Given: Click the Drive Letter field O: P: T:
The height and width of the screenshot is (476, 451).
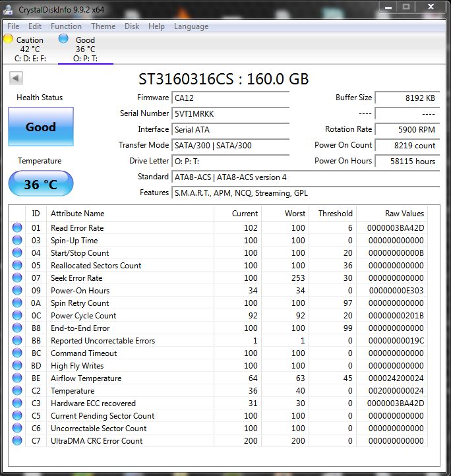Looking at the screenshot, I should pos(230,161).
